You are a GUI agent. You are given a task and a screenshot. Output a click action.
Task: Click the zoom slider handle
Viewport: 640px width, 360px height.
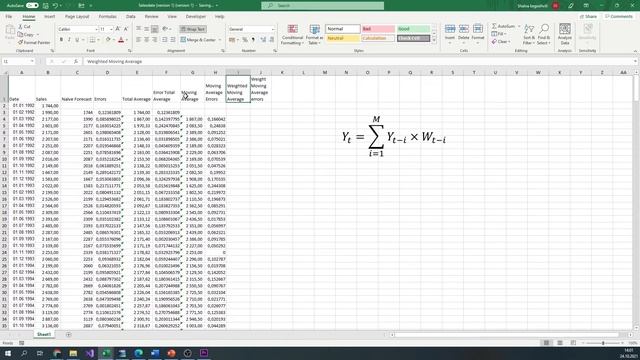click(603, 343)
